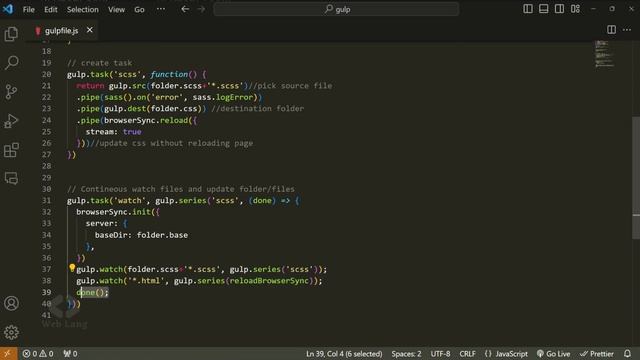640x360 pixels.
Task: Click line number 31 in the gutter
Action: coord(47,200)
